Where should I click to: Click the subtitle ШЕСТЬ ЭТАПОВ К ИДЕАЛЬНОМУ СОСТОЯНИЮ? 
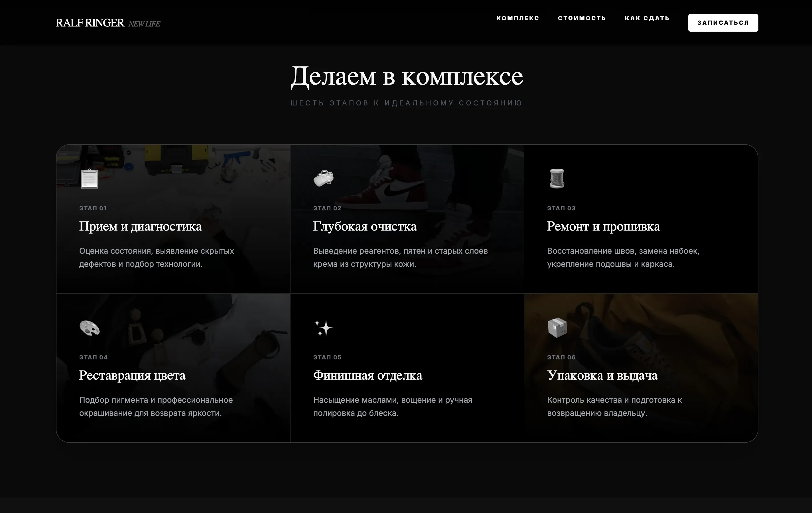pos(406,103)
